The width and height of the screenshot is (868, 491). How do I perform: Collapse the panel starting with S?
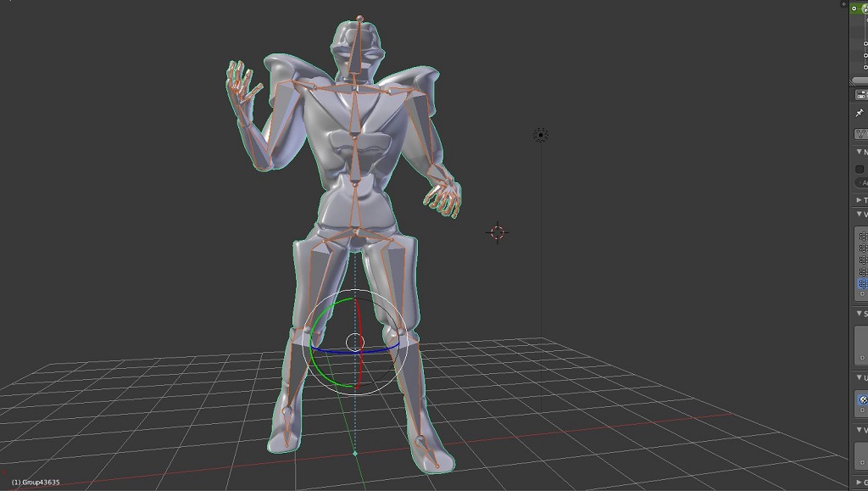[x=860, y=314]
